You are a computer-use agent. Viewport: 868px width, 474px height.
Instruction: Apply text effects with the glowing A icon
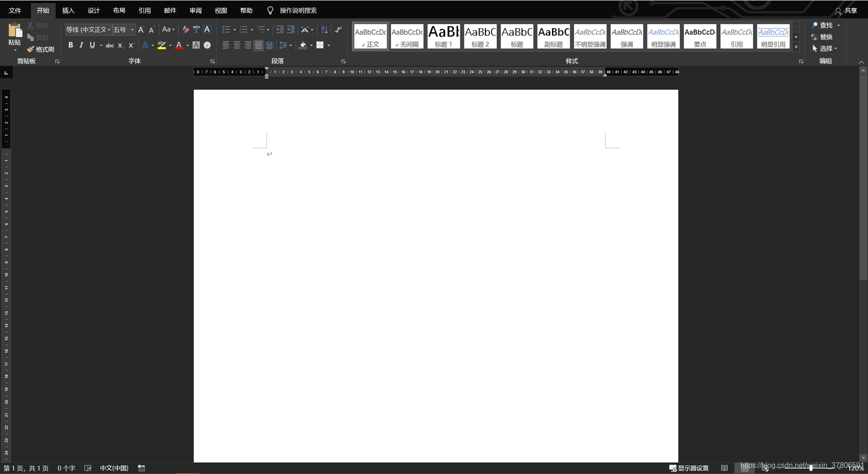point(145,45)
